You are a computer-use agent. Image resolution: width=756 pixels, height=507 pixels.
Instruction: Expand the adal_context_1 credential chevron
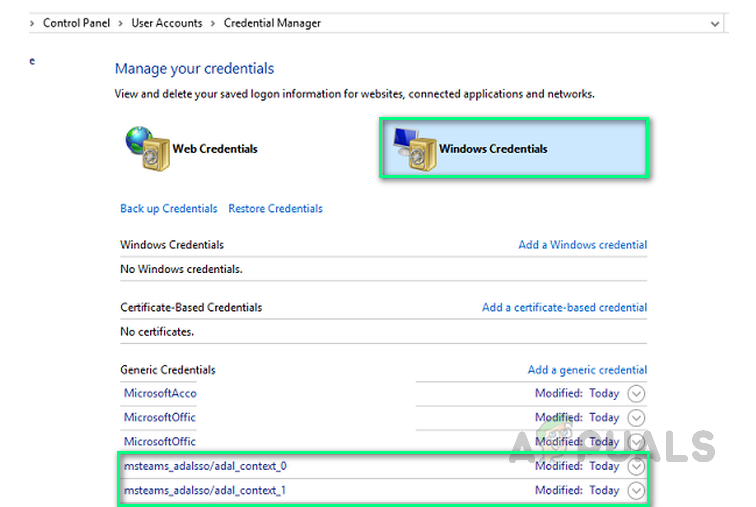tap(637, 491)
